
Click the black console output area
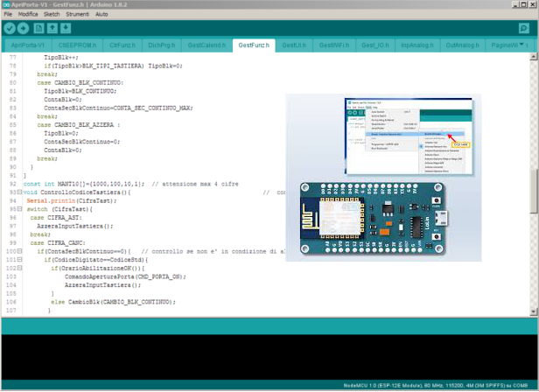(x=269, y=357)
